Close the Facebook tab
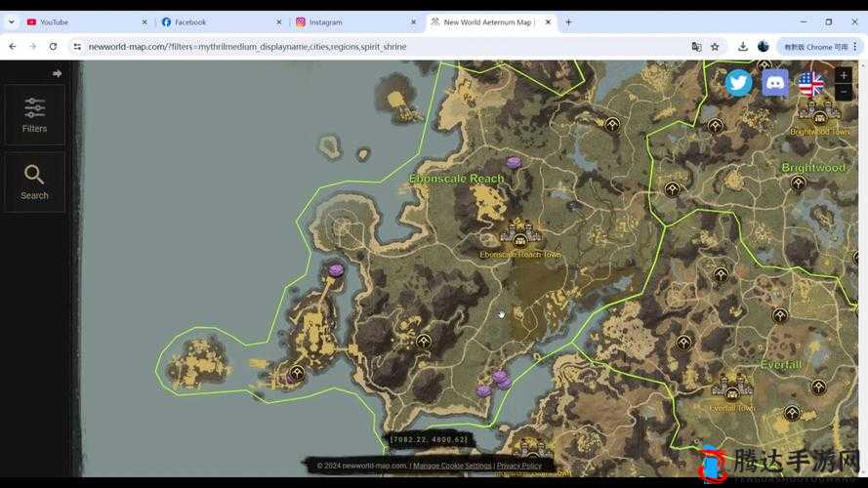The height and width of the screenshot is (488, 868). [279, 22]
